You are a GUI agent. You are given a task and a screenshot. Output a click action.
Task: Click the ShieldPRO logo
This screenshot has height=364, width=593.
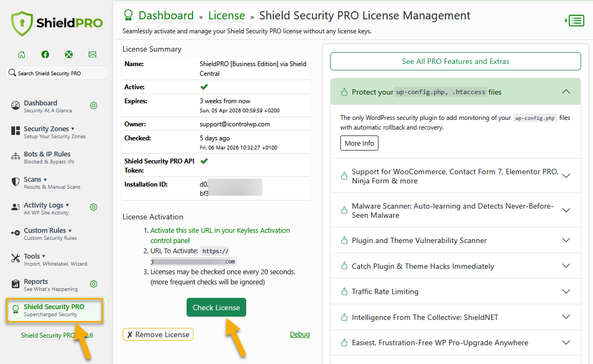[57, 24]
